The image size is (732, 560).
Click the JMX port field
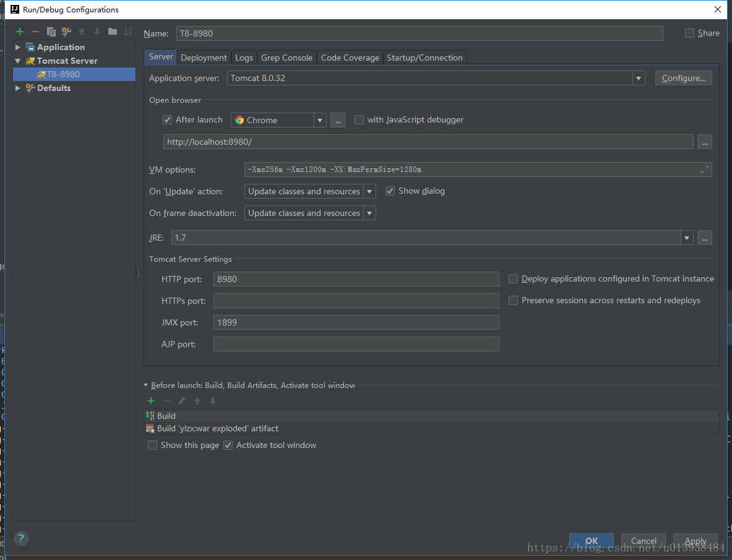(x=356, y=322)
